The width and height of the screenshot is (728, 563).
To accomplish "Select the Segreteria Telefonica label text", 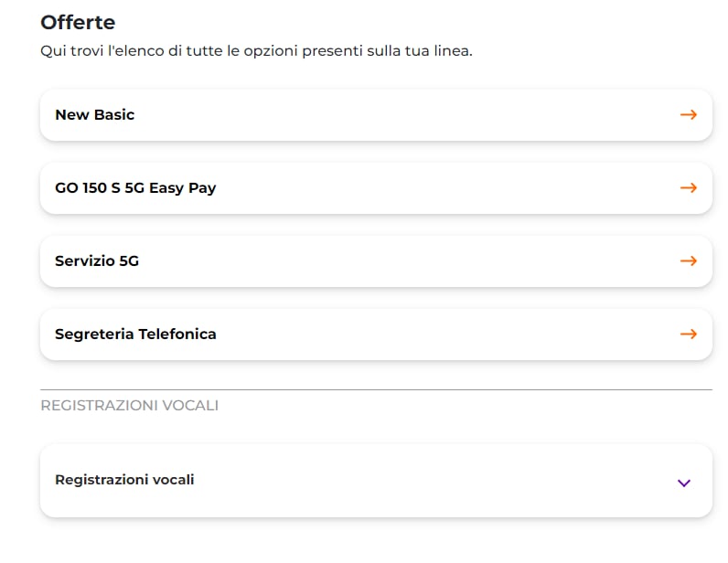I will 135,335.
